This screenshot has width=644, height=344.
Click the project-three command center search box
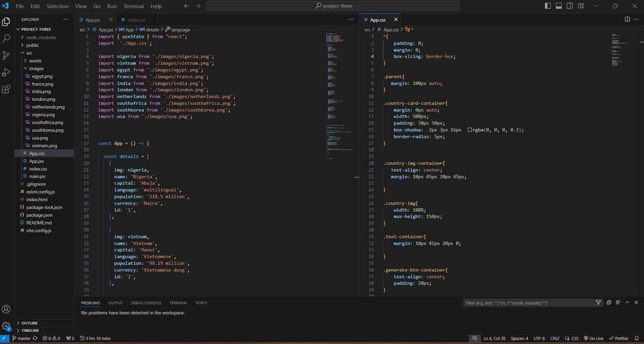click(333, 6)
